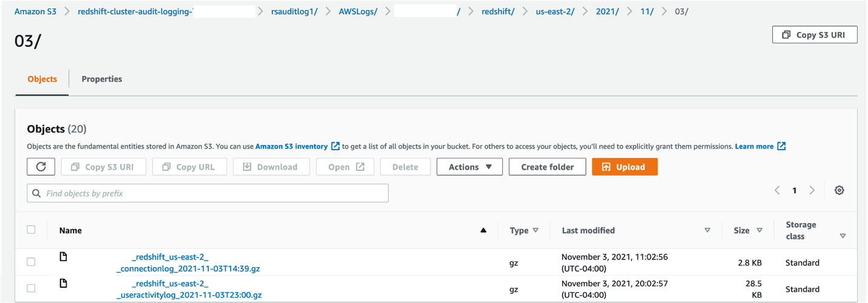Screen dimensions: 868x303
Task: Open the table preferences gear icon
Action: (839, 190)
